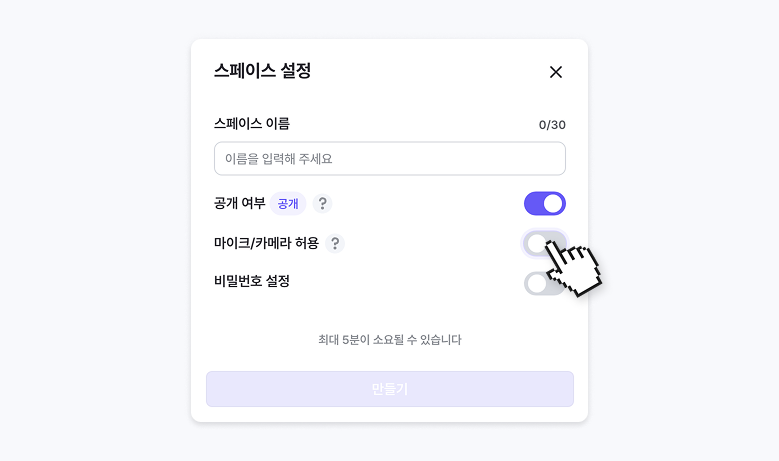Enable the 마이크/카메라 허용 switch
This screenshot has width=779, height=461.
click(x=544, y=243)
